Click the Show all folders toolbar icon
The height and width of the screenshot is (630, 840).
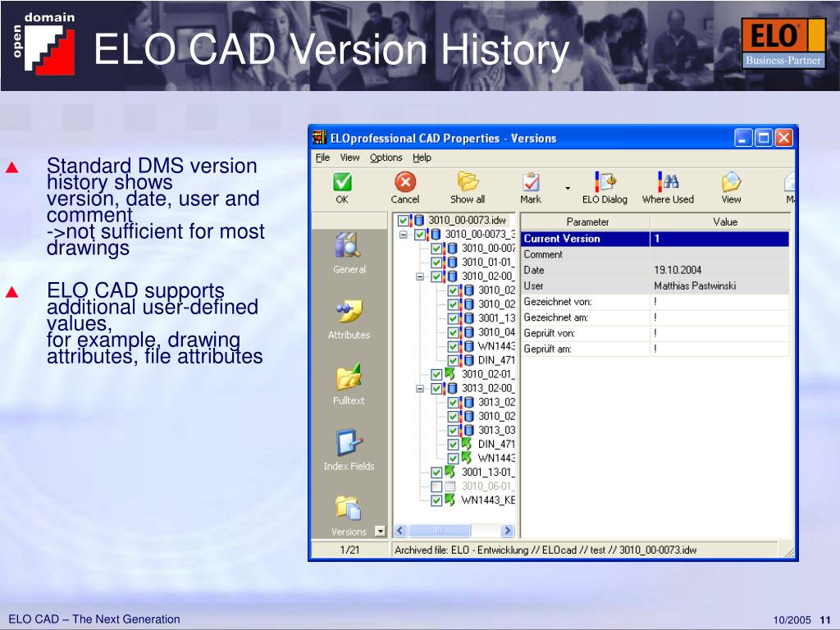(x=468, y=181)
